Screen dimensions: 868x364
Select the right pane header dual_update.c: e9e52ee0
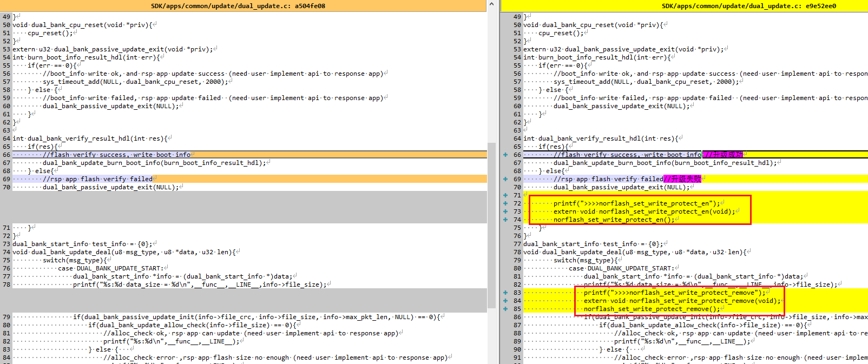pos(749,6)
